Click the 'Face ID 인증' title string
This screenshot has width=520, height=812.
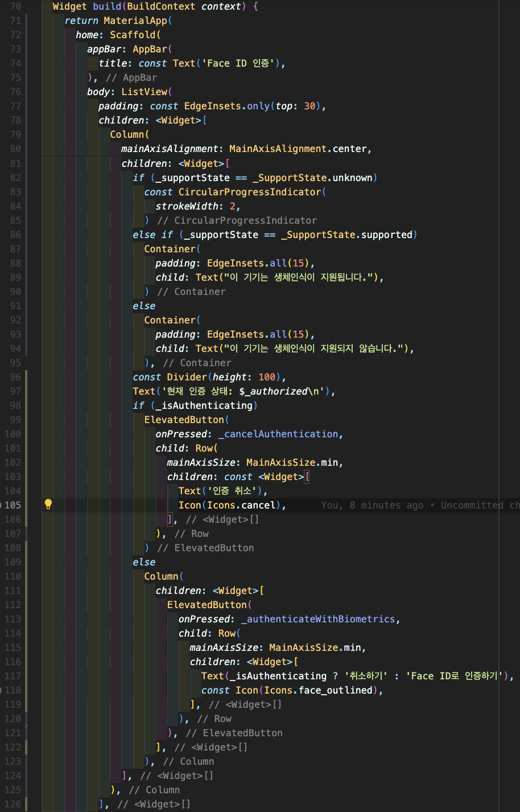click(x=238, y=63)
